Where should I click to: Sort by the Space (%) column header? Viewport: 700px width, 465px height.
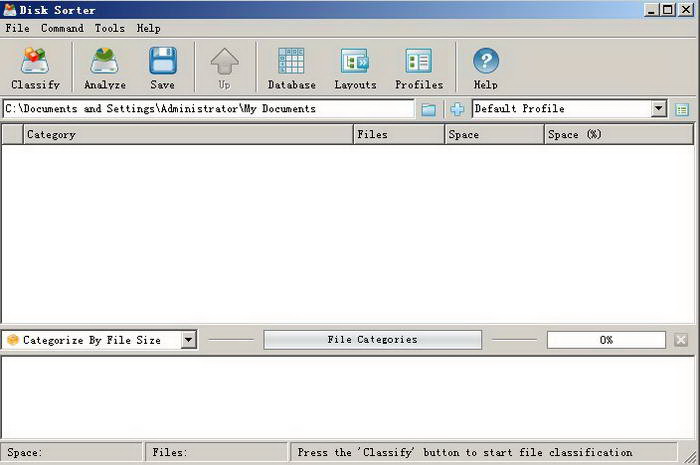click(619, 134)
